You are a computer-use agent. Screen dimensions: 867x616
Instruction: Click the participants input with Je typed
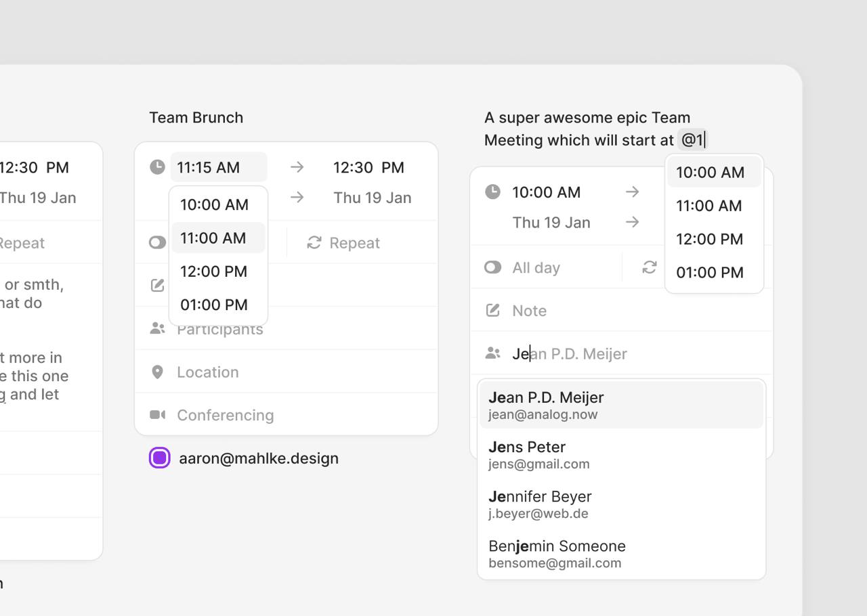[622, 353]
